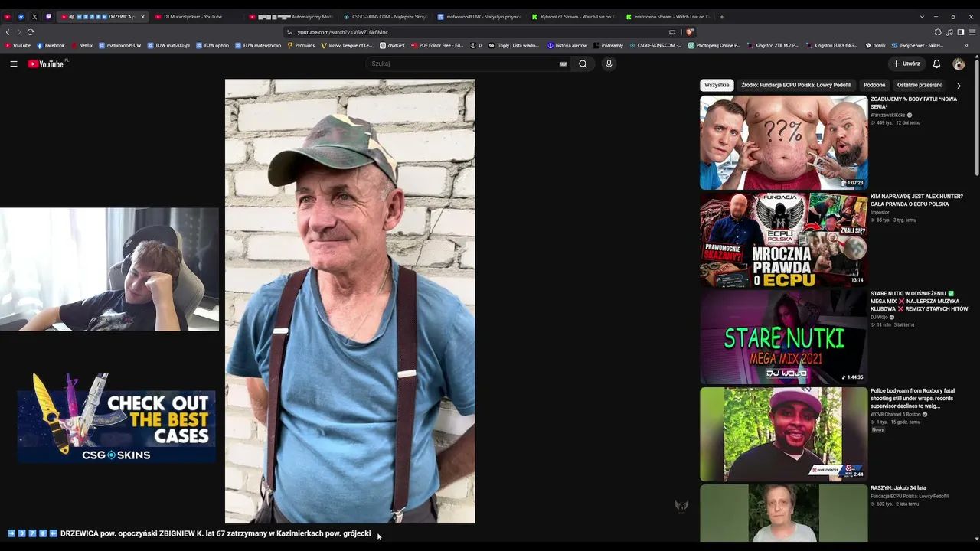Click the main video player image
This screenshot has width=980, height=551.
350,302
